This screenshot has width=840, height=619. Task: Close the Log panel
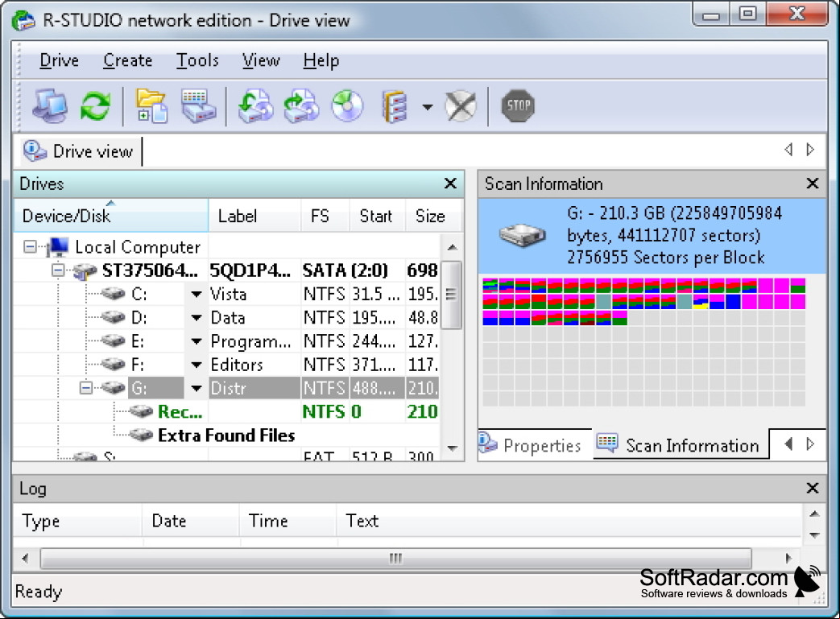812,488
